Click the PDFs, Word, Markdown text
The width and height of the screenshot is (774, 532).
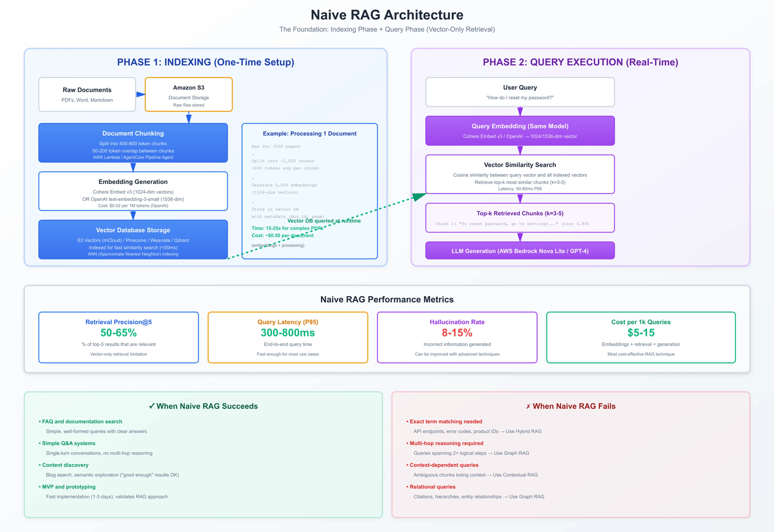[x=87, y=100]
